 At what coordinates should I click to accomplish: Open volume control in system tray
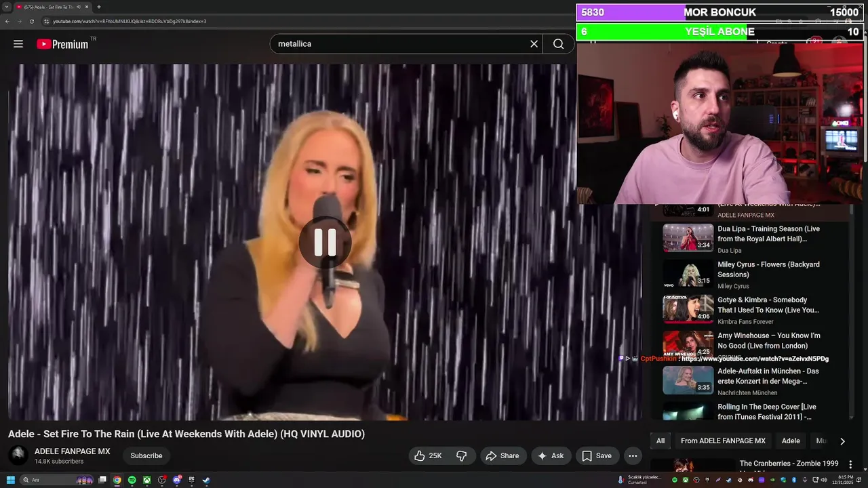[x=824, y=480]
